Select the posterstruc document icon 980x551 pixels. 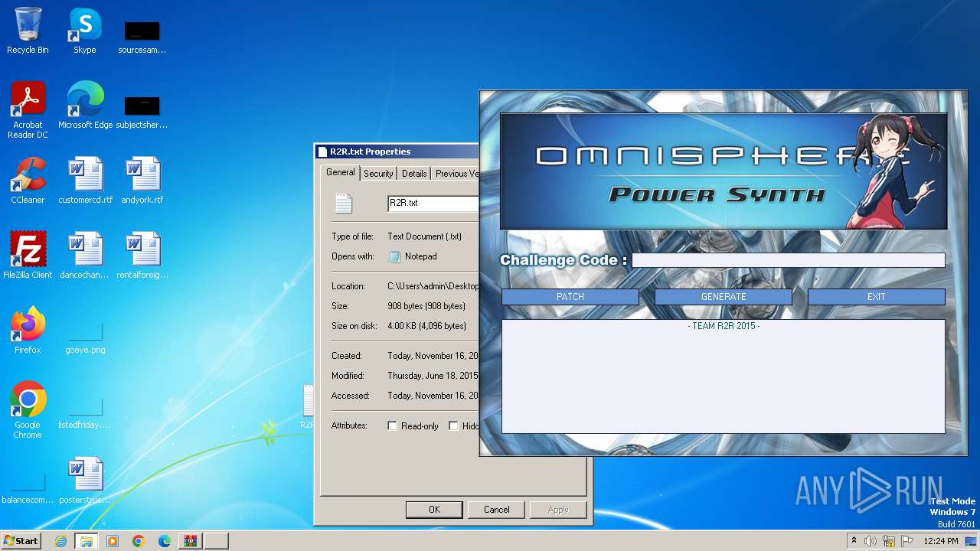point(85,481)
